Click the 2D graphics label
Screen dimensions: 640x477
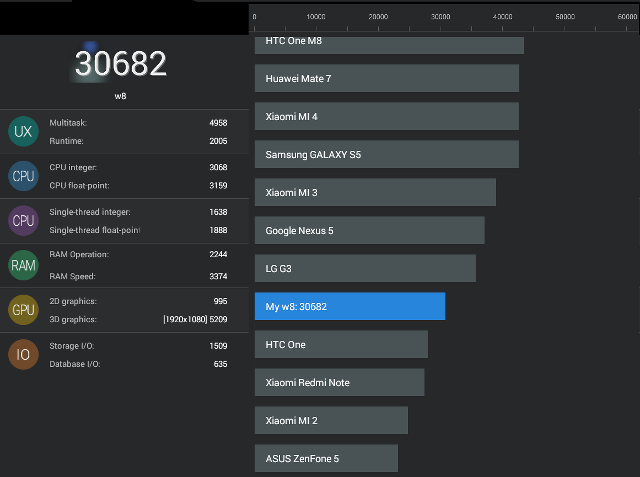tap(73, 301)
